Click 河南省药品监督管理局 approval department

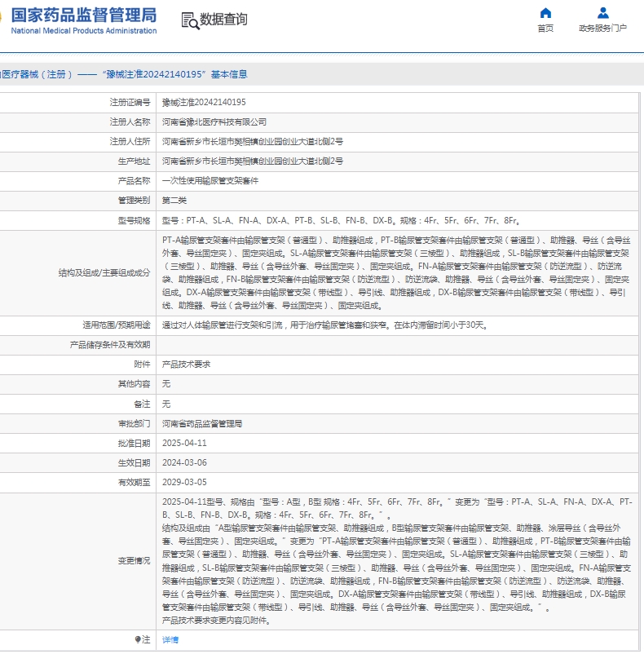[202, 424]
